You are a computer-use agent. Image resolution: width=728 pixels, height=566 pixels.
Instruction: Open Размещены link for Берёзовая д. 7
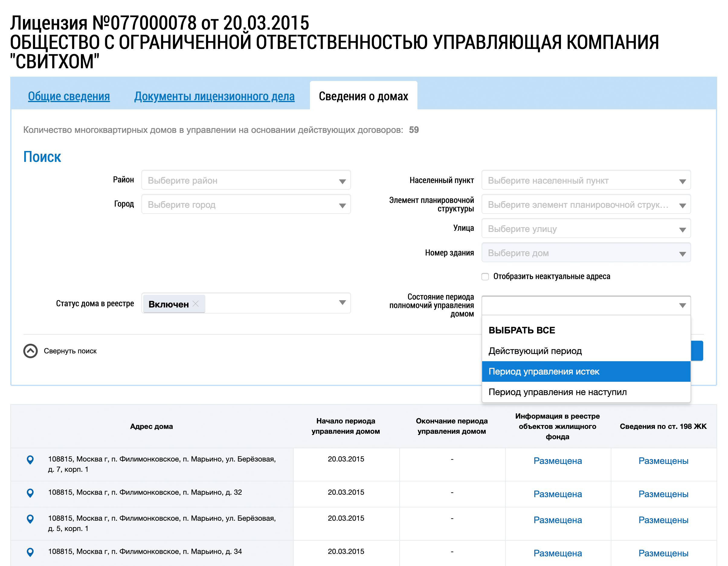[x=663, y=461]
